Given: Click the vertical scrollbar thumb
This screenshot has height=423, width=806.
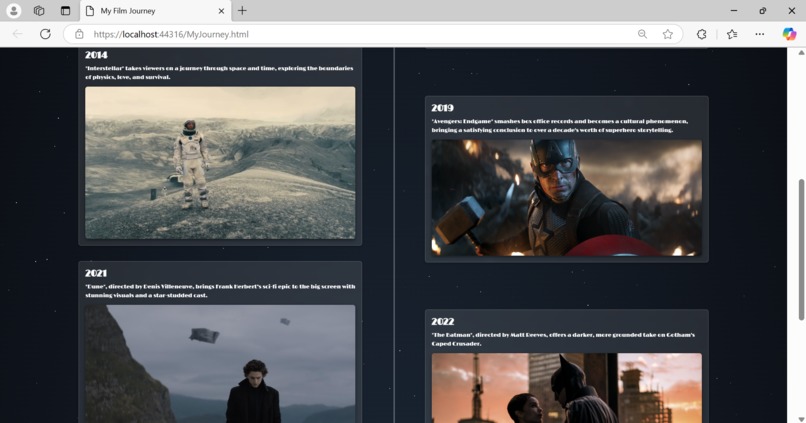Looking at the screenshot, I should pos(801,249).
